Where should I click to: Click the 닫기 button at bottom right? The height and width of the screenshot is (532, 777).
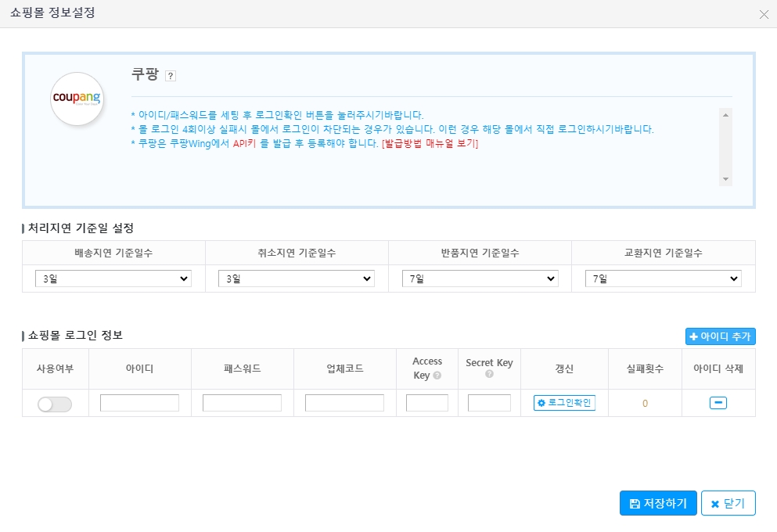coord(728,503)
